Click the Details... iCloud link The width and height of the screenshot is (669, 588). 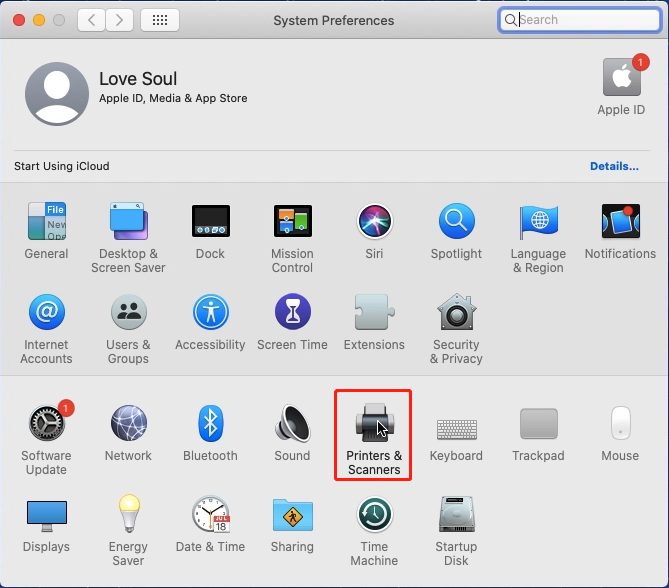[614, 166]
